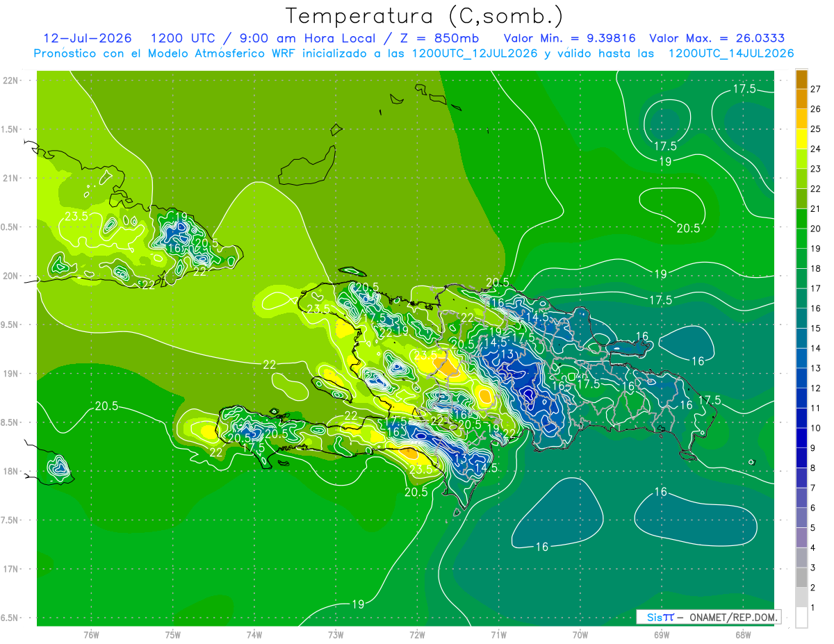This screenshot has height=644, width=834.
Task: Click the "0.5N" latitude axis label
Action: pos(10,227)
